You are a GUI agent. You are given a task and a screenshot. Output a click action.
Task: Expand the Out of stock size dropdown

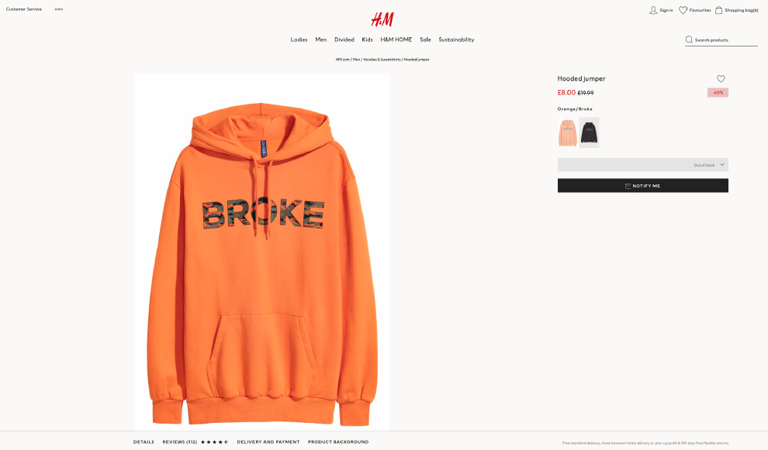click(x=643, y=165)
